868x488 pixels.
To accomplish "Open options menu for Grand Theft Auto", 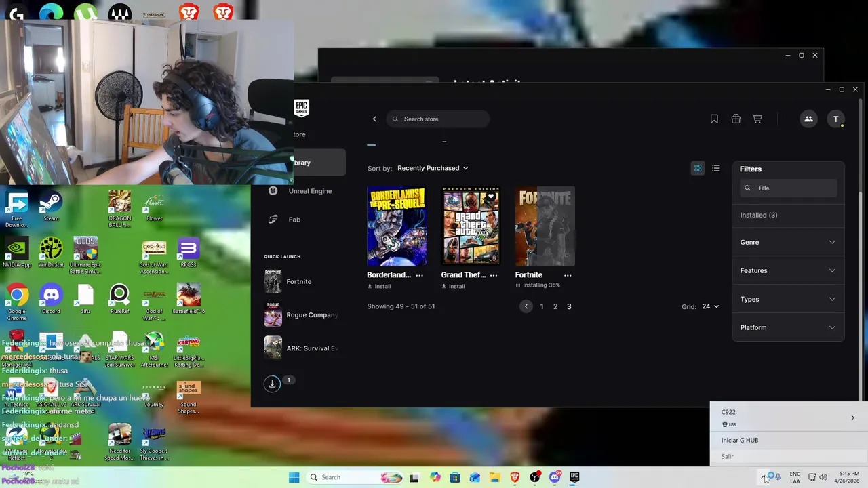I will pyautogui.click(x=494, y=275).
